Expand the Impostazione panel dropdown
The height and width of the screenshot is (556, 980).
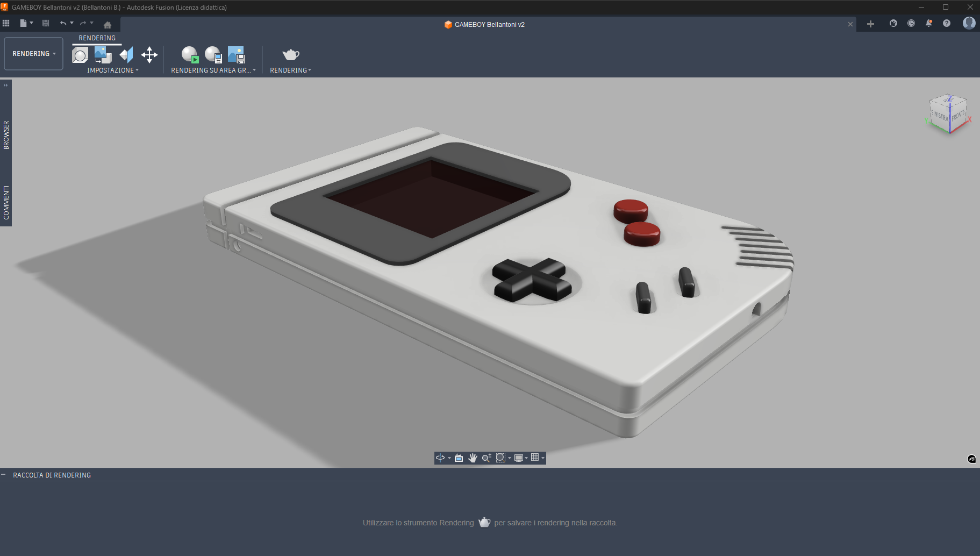[x=136, y=70]
